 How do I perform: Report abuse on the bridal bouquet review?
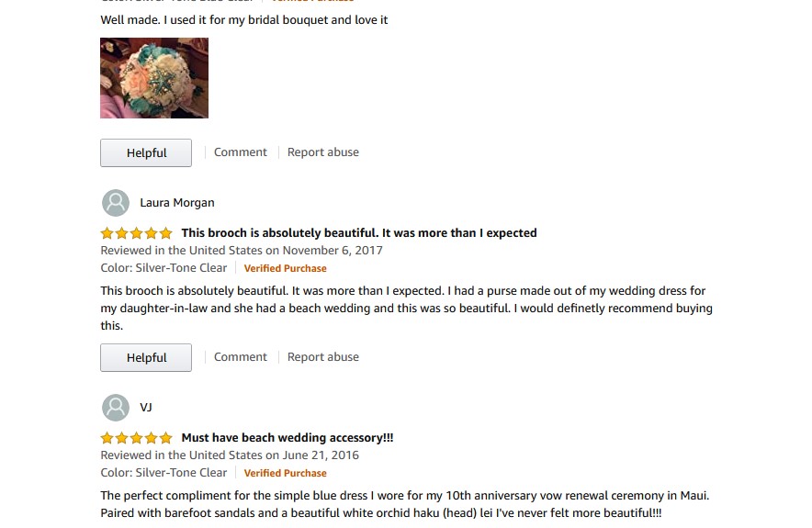tap(323, 152)
